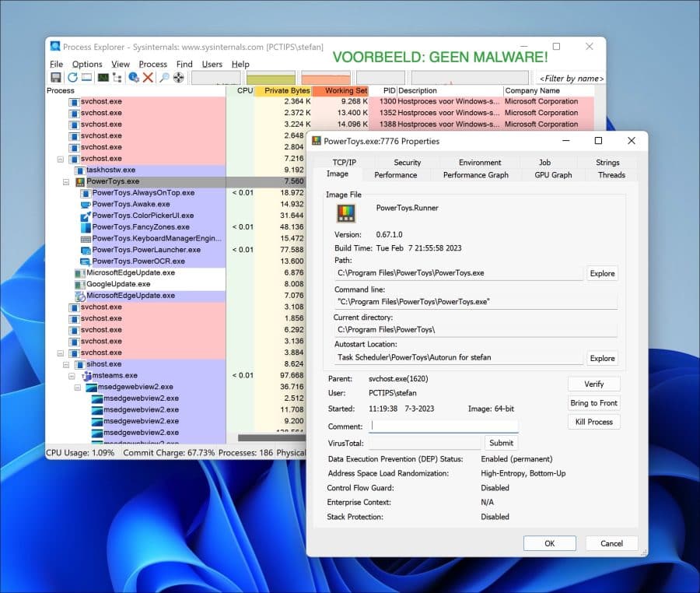The height and width of the screenshot is (593, 700).
Task: Open the Options menu
Action: pyautogui.click(x=87, y=65)
